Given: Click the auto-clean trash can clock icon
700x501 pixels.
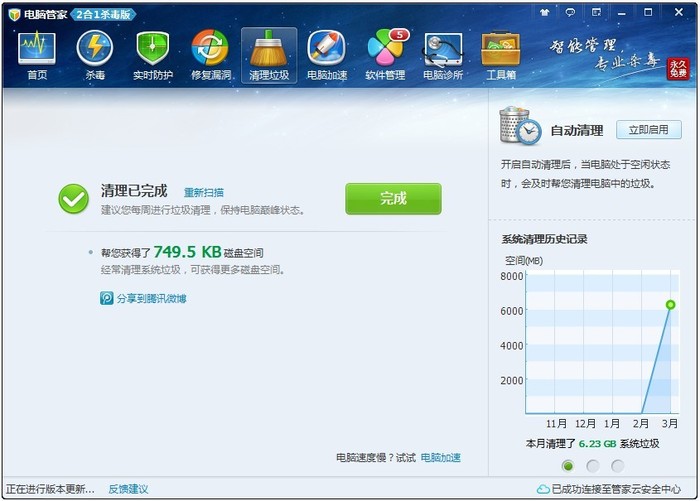Looking at the screenshot, I should [520, 126].
